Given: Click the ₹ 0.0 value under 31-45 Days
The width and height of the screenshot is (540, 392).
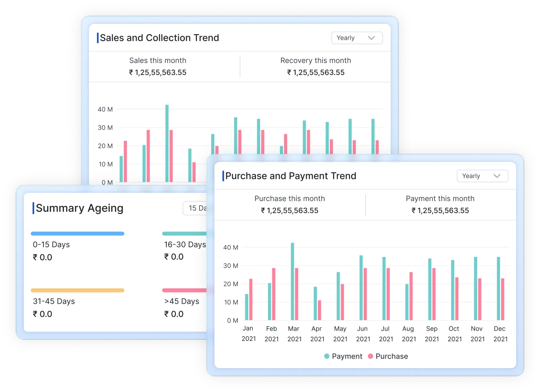Looking at the screenshot, I should click(42, 314).
